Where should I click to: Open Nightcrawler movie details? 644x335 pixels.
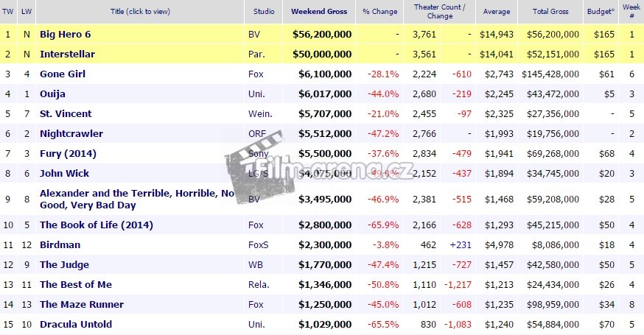coord(71,133)
